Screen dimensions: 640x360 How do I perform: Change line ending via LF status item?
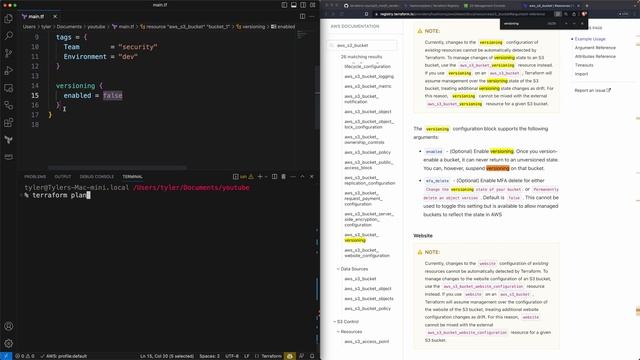247,356
